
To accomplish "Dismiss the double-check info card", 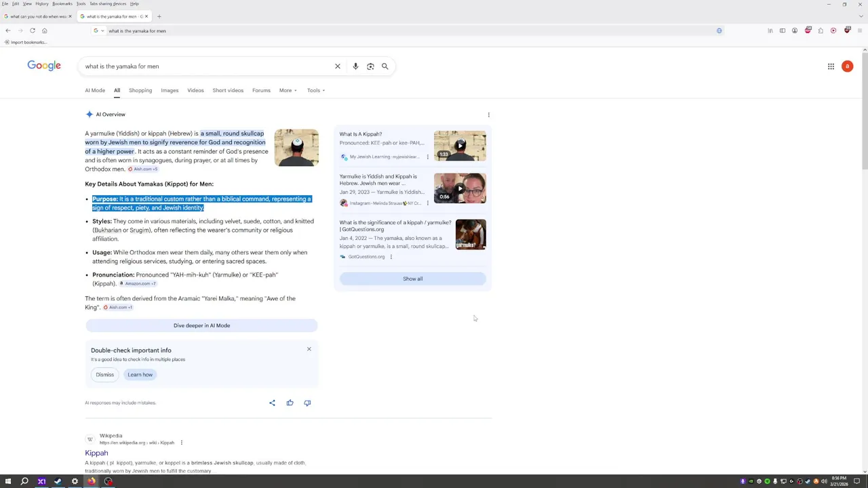I will (x=104, y=375).
